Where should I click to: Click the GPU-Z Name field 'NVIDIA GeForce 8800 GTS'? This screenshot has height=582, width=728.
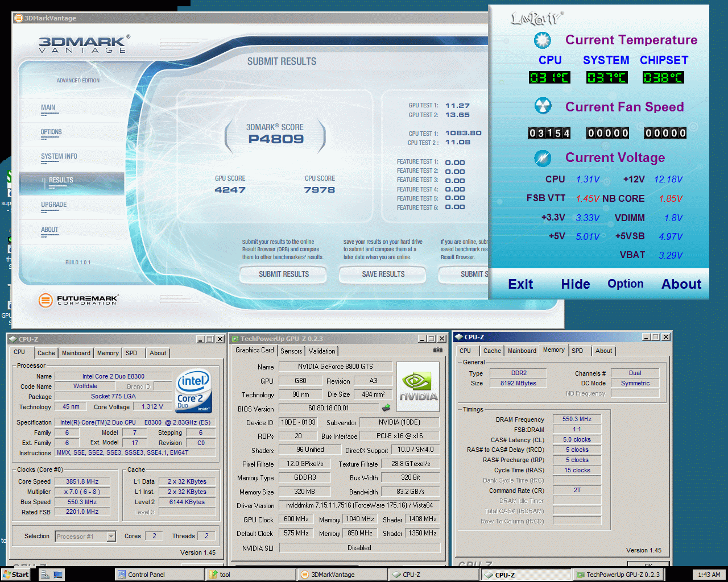pyautogui.click(x=336, y=367)
